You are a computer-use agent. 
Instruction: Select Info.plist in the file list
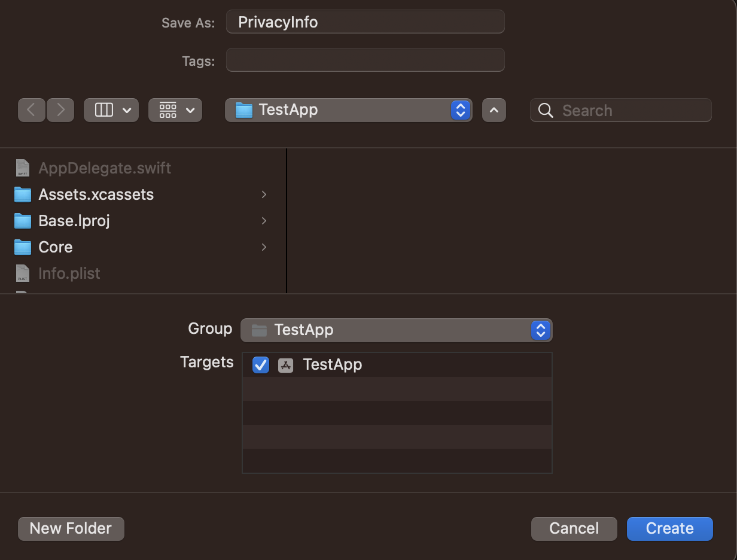point(143,273)
